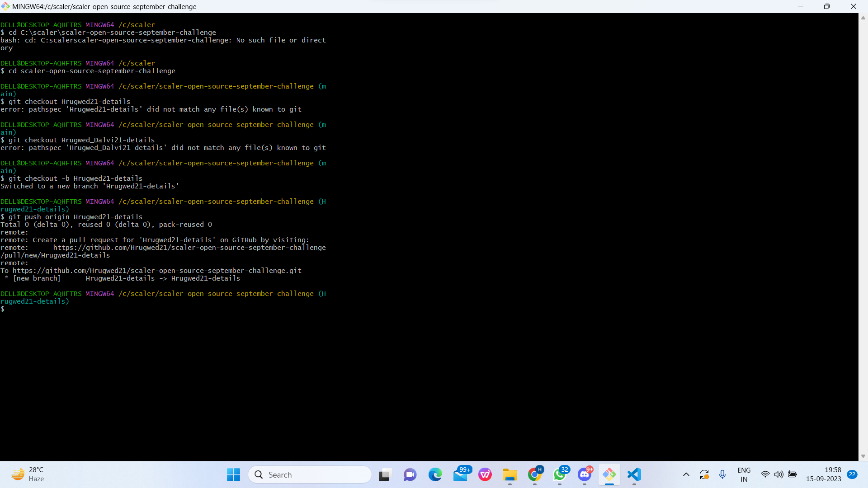Click inside the Windows Search box
Image resolution: width=868 pixels, height=488 pixels.
[x=310, y=474]
